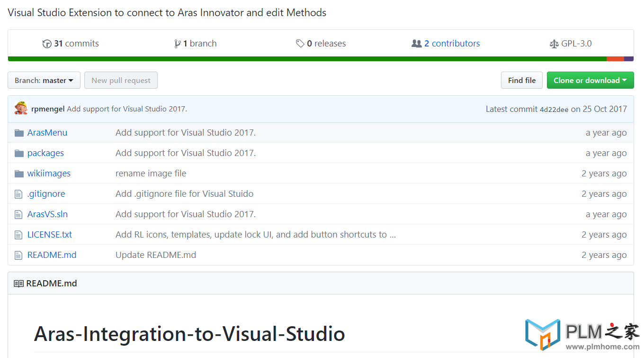
Task: Click the ArasVS.sln row commit message
Action: [x=186, y=214]
